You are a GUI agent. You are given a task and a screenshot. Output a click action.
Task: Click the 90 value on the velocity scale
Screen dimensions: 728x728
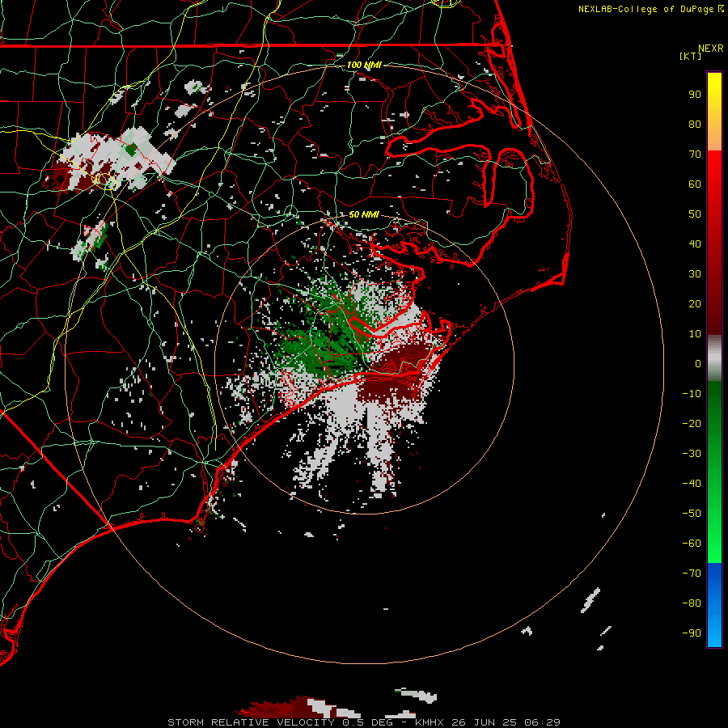pyautogui.click(x=695, y=95)
